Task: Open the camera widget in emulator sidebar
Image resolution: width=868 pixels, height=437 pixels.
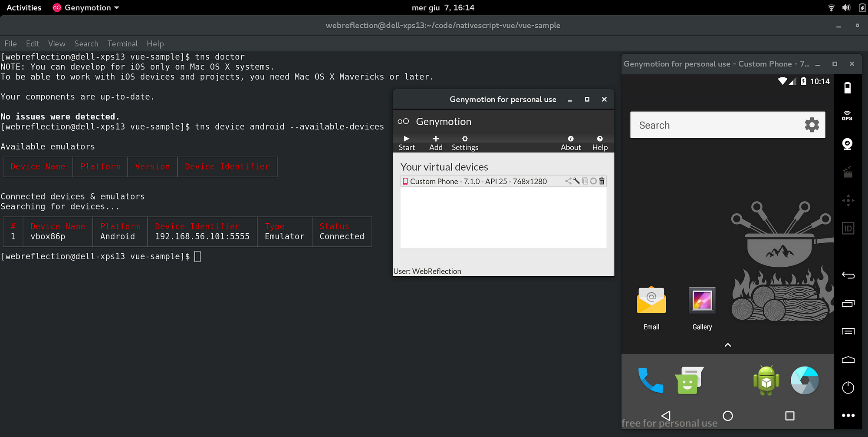Action: point(848,144)
